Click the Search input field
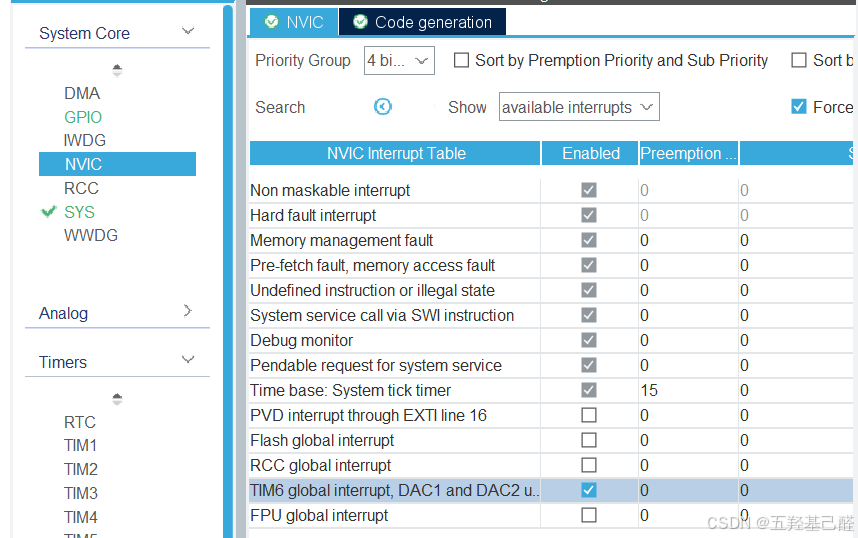The image size is (858, 538). point(339,107)
